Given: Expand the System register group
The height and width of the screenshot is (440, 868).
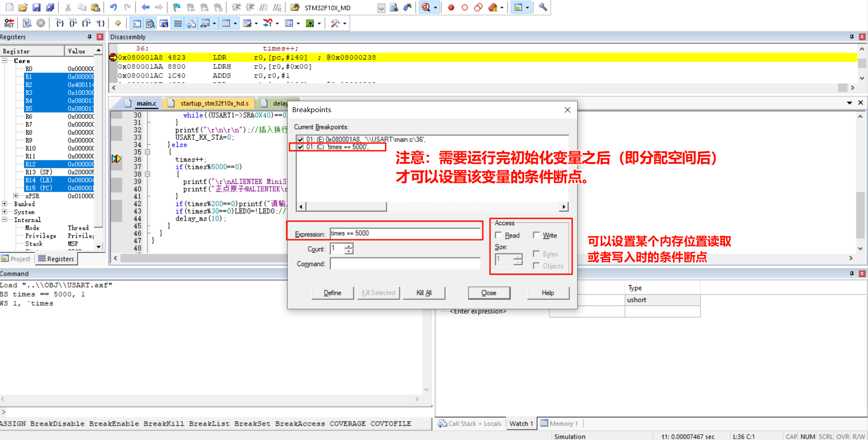Looking at the screenshot, I should tap(5, 212).
